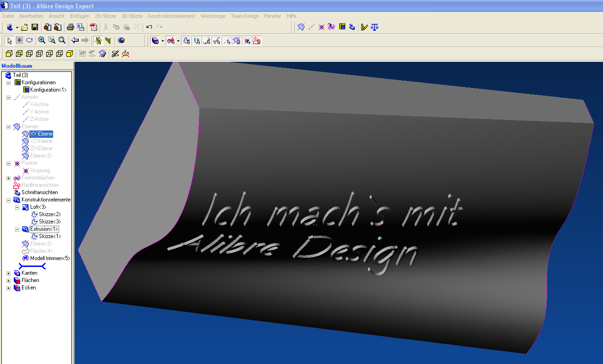Click the globe render icon
The width and height of the screenshot is (603, 364).
(x=121, y=40)
